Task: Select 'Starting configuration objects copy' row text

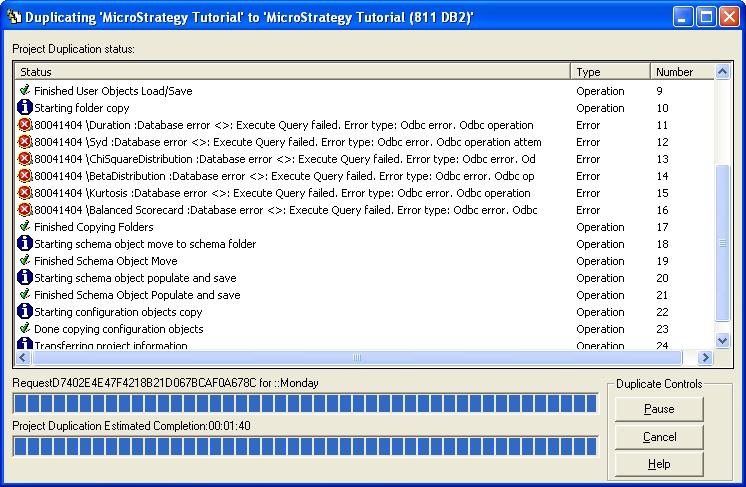Action: pyautogui.click(x=118, y=312)
